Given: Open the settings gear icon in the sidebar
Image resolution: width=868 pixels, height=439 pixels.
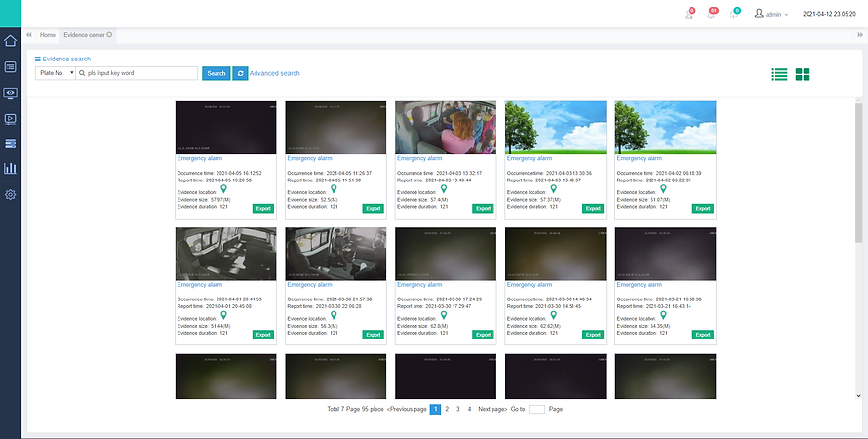Looking at the screenshot, I should coord(10,194).
